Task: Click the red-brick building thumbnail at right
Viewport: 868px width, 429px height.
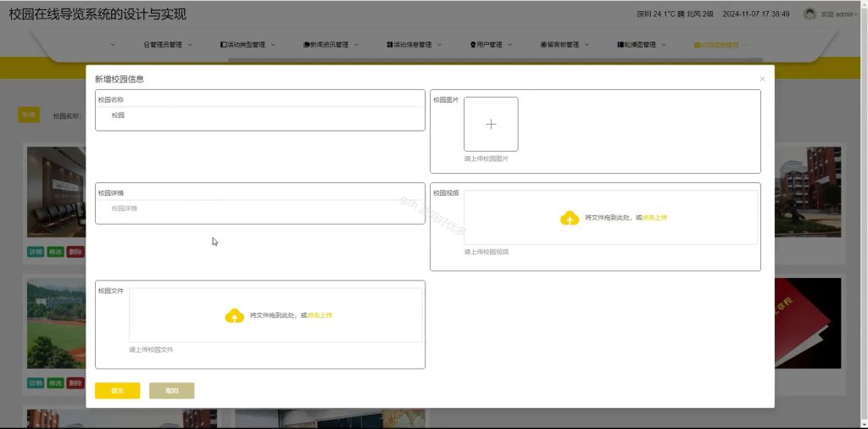Action: [x=808, y=192]
